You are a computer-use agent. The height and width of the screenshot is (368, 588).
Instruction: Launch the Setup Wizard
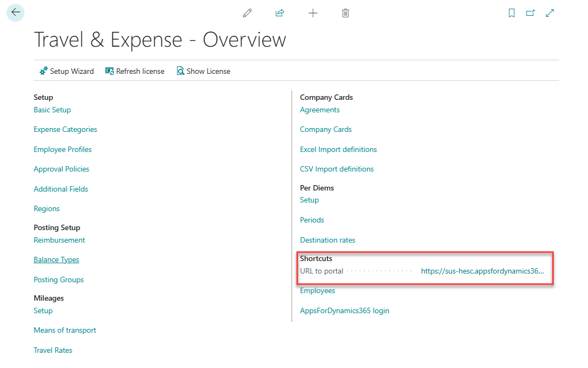67,71
